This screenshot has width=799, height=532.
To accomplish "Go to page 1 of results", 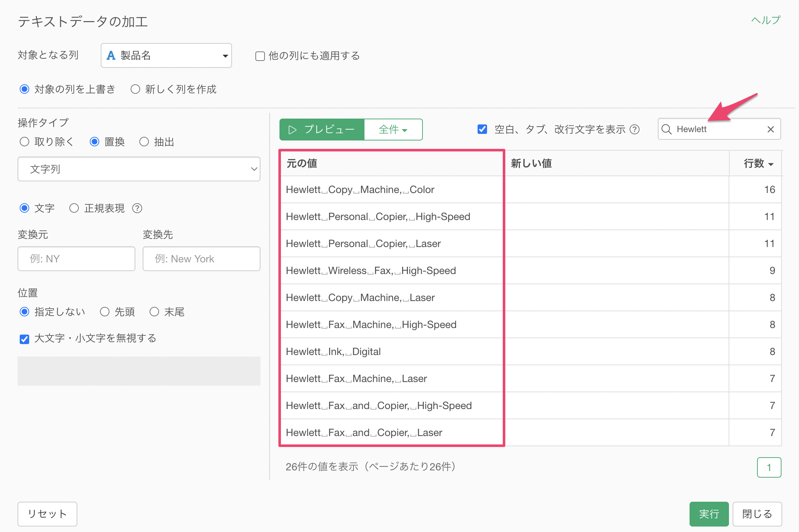I will click(x=769, y=467).
